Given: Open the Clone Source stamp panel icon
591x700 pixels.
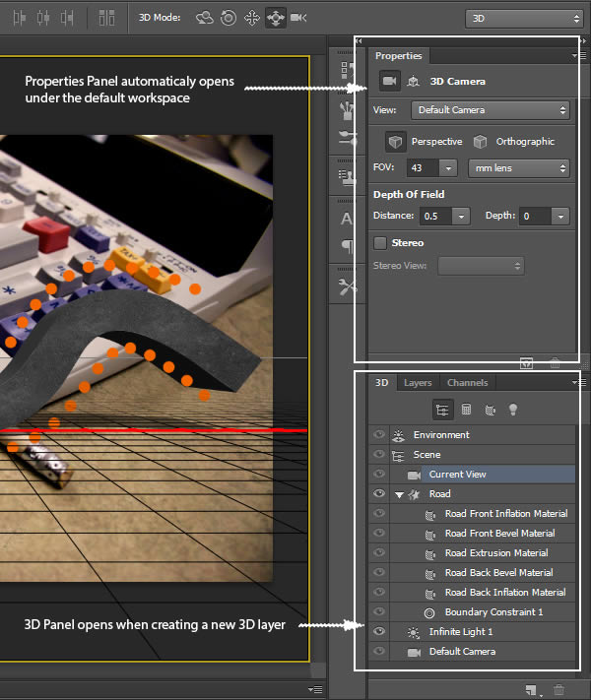Looking at the screenshot, I should coord(347,177).
